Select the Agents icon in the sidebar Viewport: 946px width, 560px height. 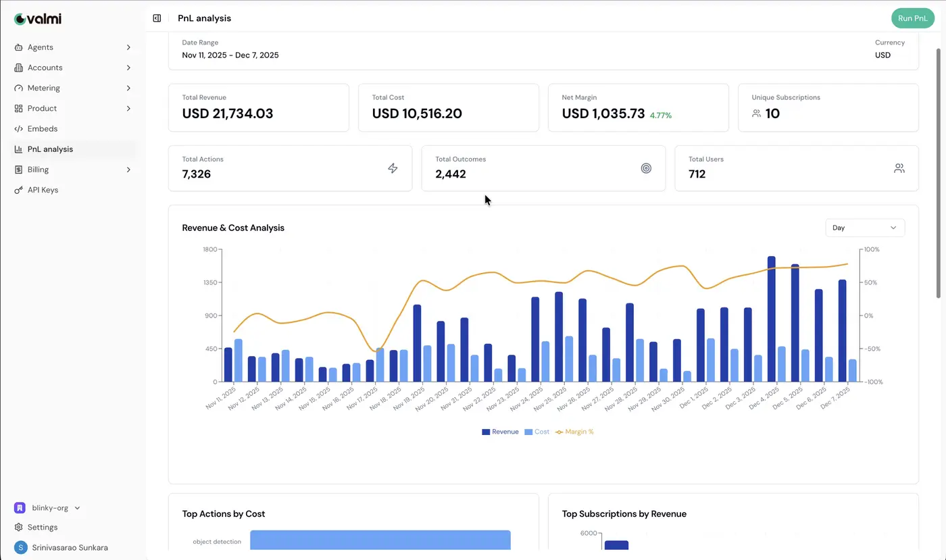(18, 47)
